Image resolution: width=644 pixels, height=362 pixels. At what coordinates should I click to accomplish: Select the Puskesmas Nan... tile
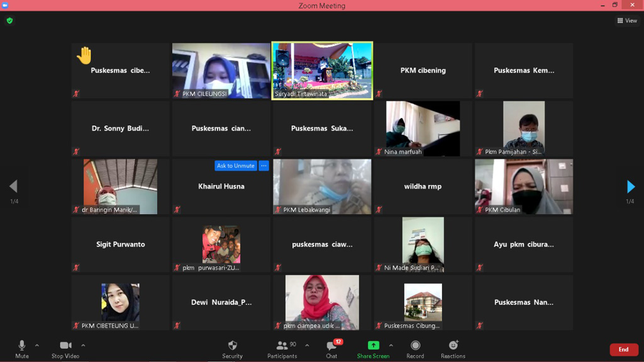click(524, 303)
